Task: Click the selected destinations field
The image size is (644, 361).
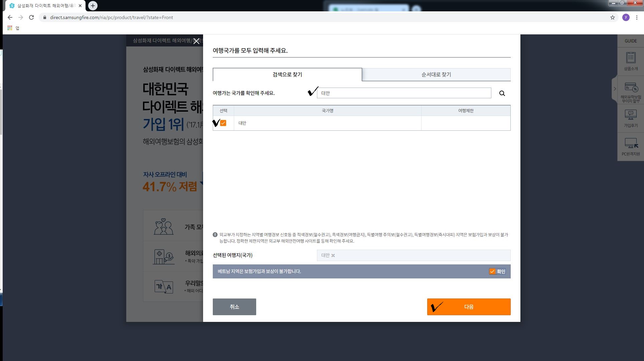Action: pyautogui.click(x=414, y=255)
